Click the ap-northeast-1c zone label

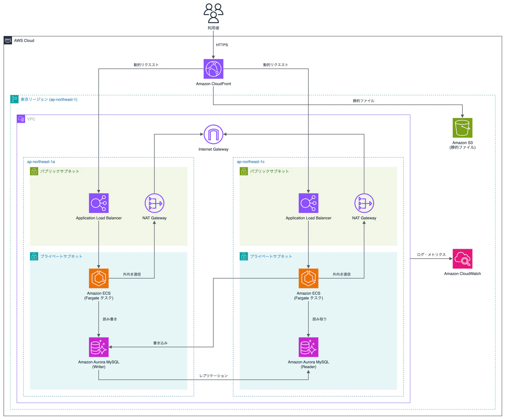(251, 162)
